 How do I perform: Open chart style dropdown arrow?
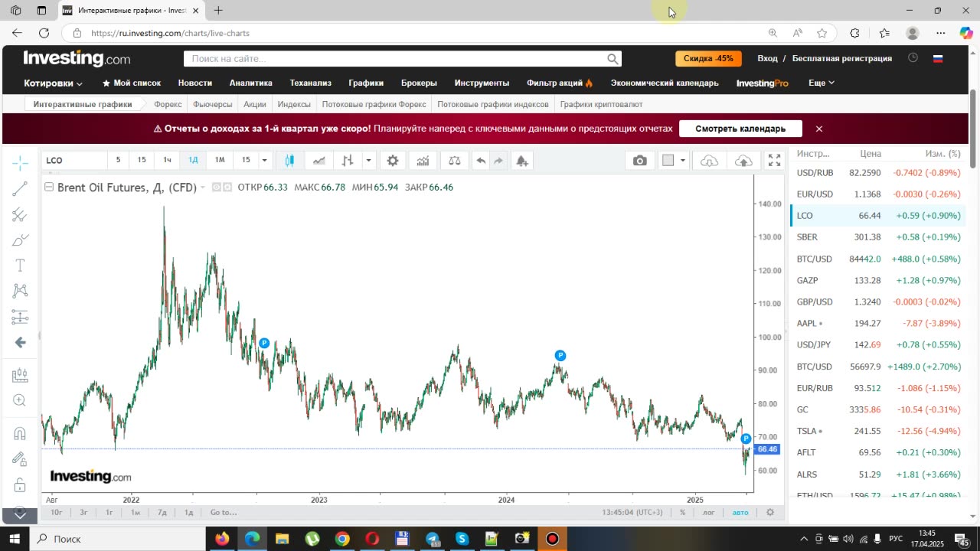(x=368, y=160)
